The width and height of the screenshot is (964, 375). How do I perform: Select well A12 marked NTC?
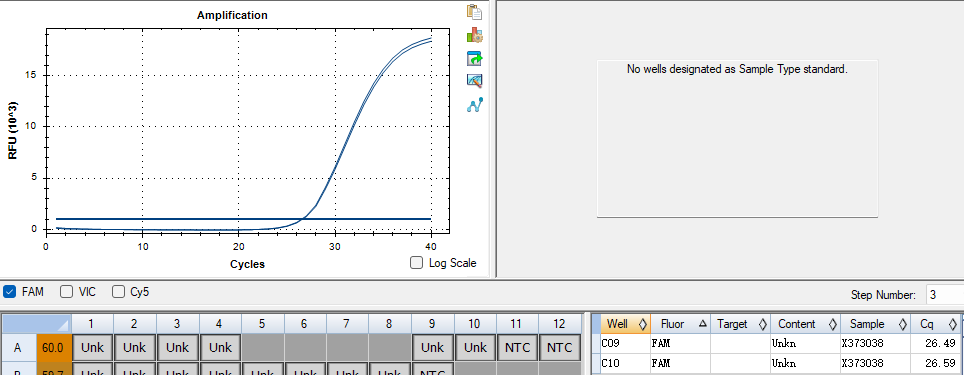coord(559,348)
